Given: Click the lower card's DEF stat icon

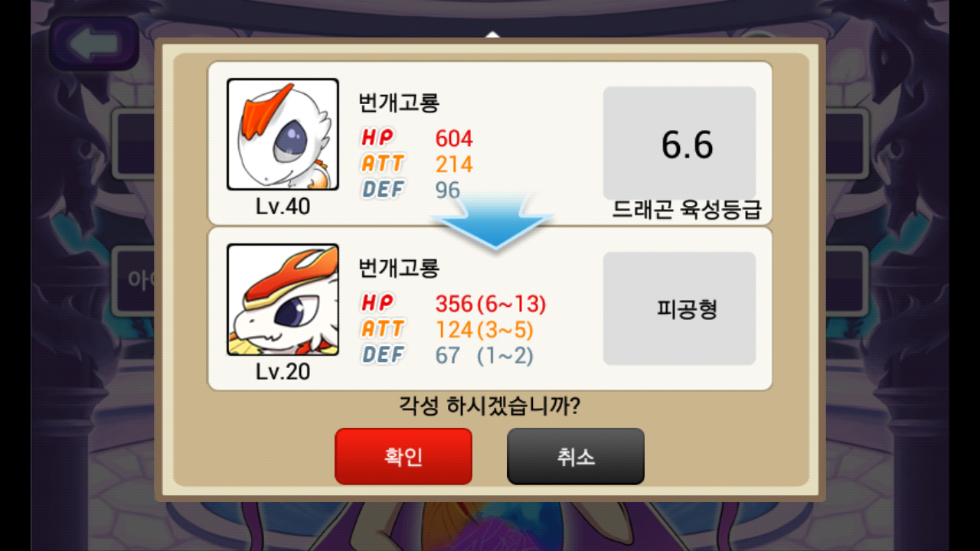Looking at the screenshot, I should pyautogui.click(x=383, y=354).
